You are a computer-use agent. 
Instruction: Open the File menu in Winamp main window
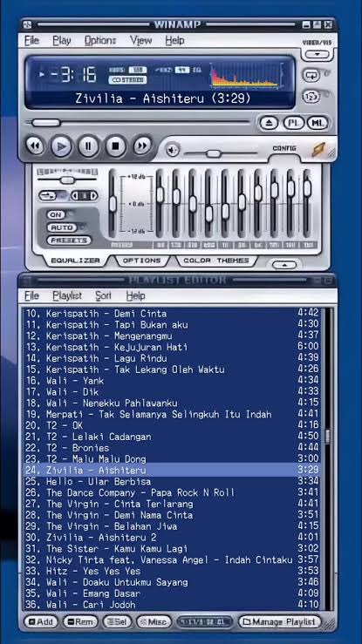point(31,40)
